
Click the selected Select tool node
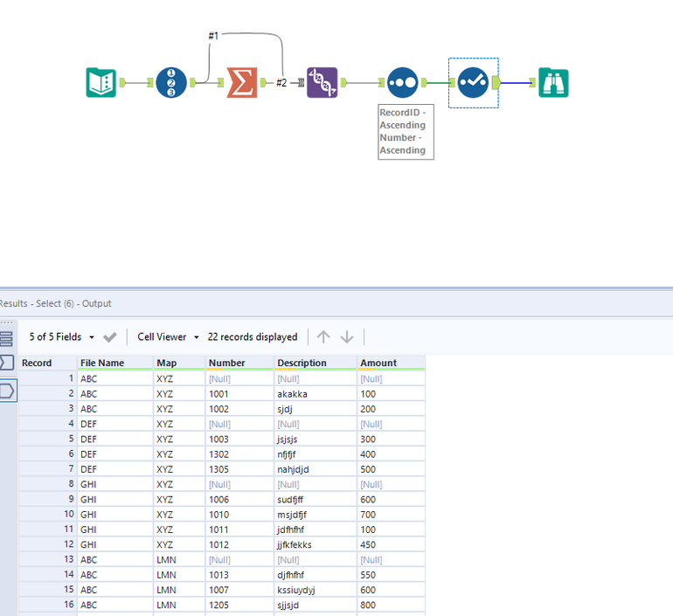pos(473,82)
